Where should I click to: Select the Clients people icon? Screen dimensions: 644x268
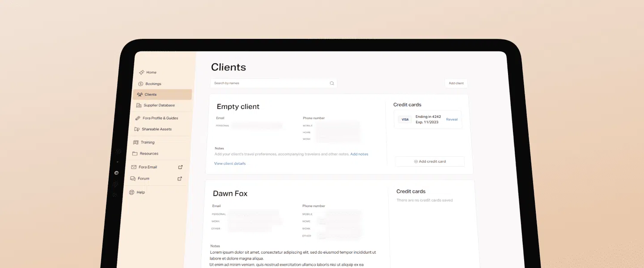coord(140,94)
